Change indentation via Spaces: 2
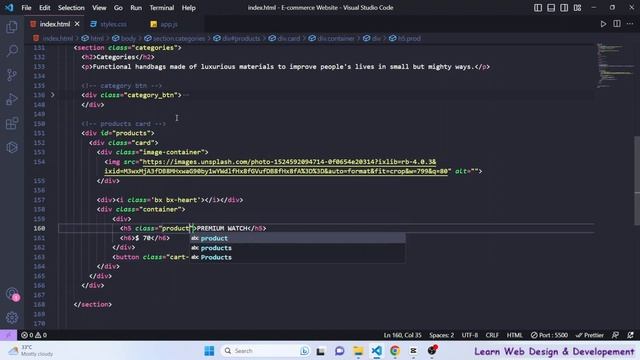The image size is (640, 360). pos(442,335)
